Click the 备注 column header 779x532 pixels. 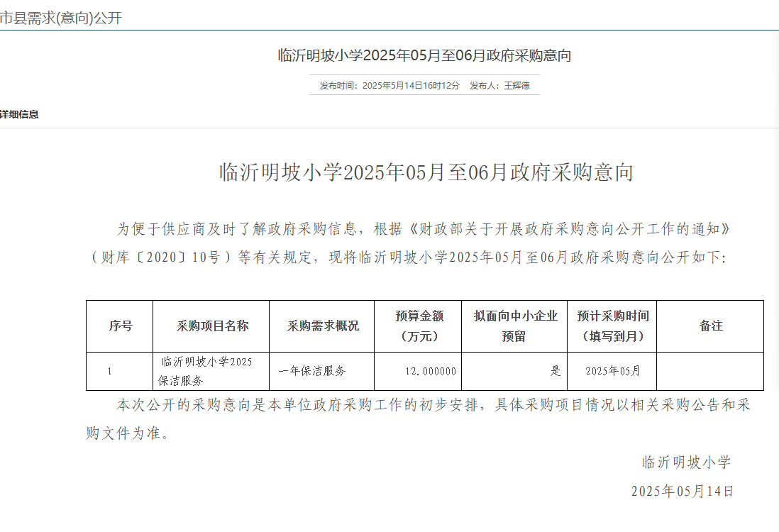click(710, 326)
